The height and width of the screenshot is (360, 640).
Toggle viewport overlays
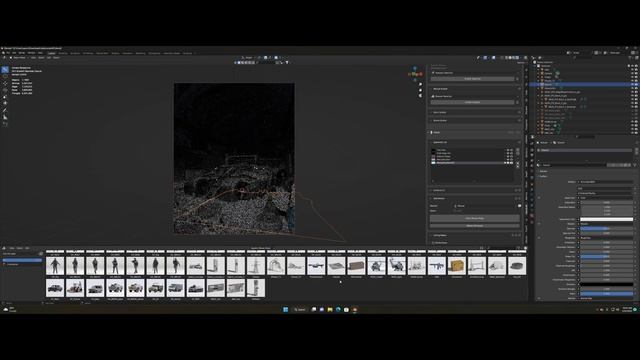pyautogui.click(x=493, y=58)
